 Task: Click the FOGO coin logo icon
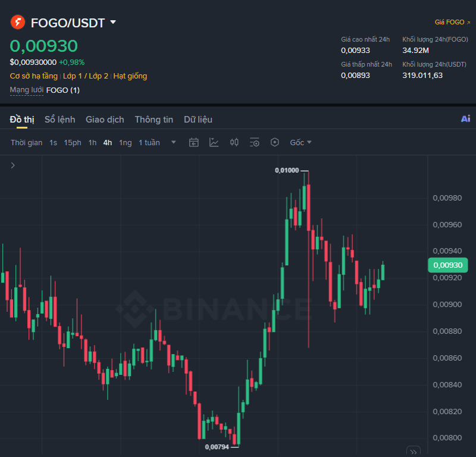tap(18, 22)
